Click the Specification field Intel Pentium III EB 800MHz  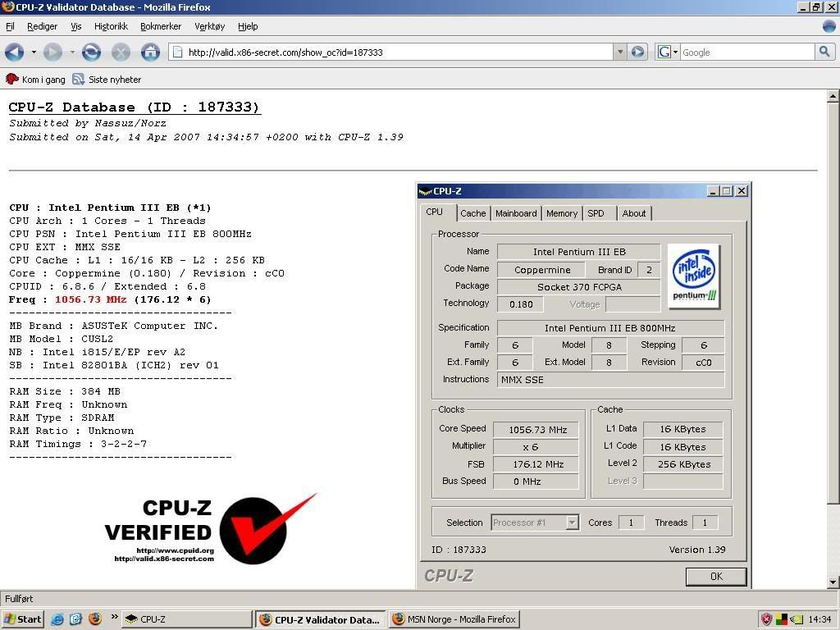point(610,328)
